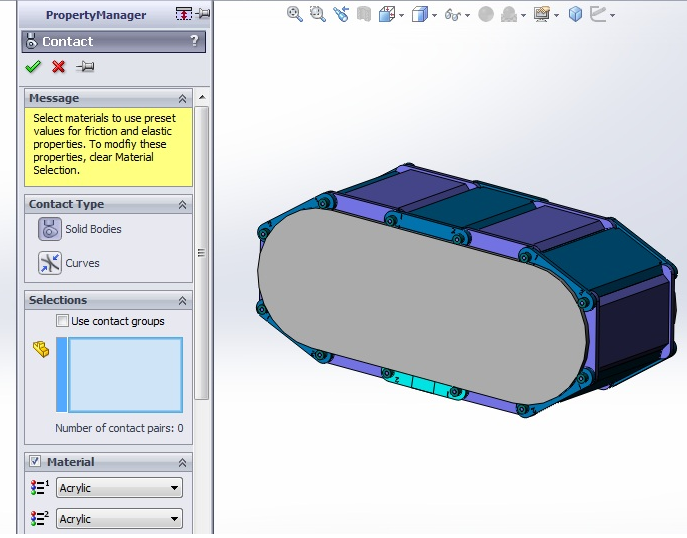Click the contact components selection box
This screenshot has width=687, height=538.
[x=125, y=375]
